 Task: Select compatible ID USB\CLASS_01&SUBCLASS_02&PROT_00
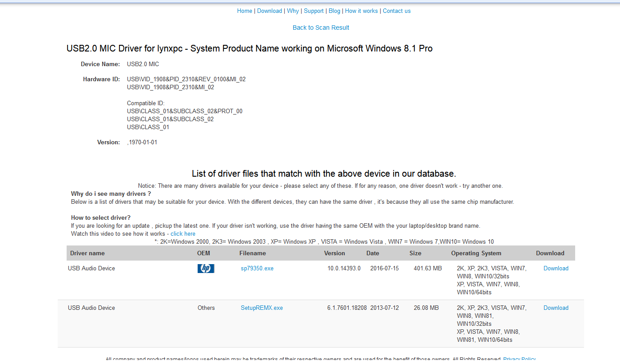(x=185, y=111)
